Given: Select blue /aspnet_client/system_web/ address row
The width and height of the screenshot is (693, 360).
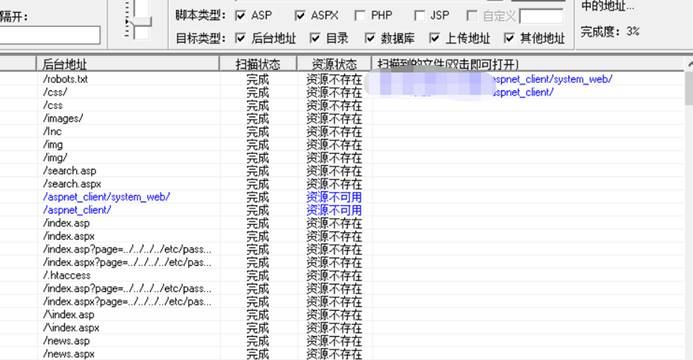Looking at the screenshot, I should click(107, 197).
